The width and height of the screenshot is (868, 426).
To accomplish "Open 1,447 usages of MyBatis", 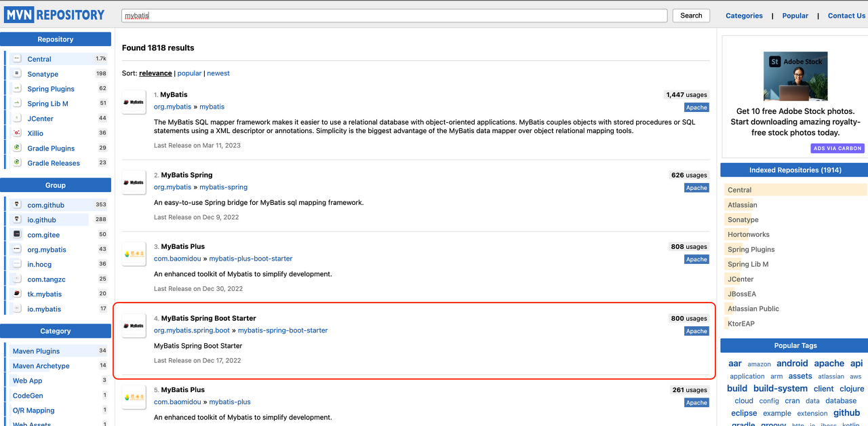I will pyautogui.click(x=686, y=95).
